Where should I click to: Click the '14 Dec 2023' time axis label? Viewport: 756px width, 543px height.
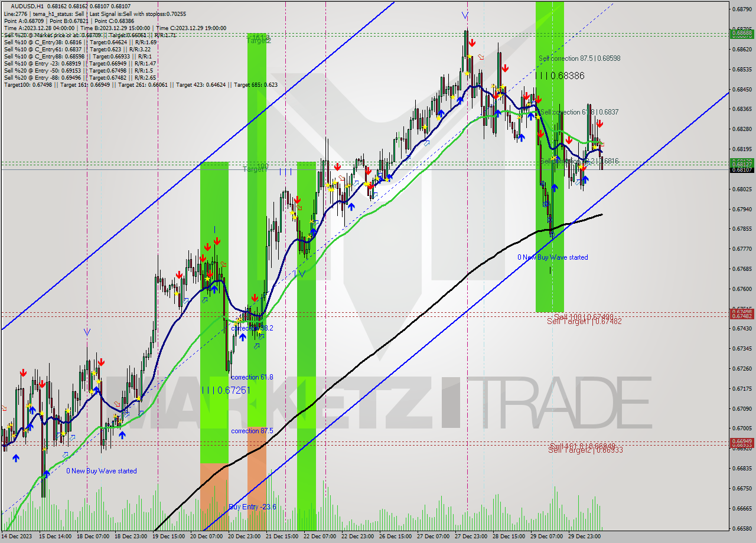17,537
